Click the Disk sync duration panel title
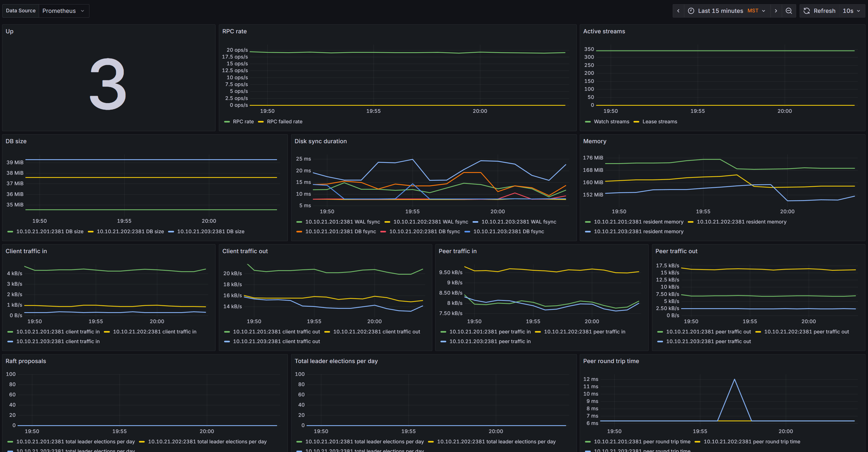The image size is (868, 452). click(320, 141)
